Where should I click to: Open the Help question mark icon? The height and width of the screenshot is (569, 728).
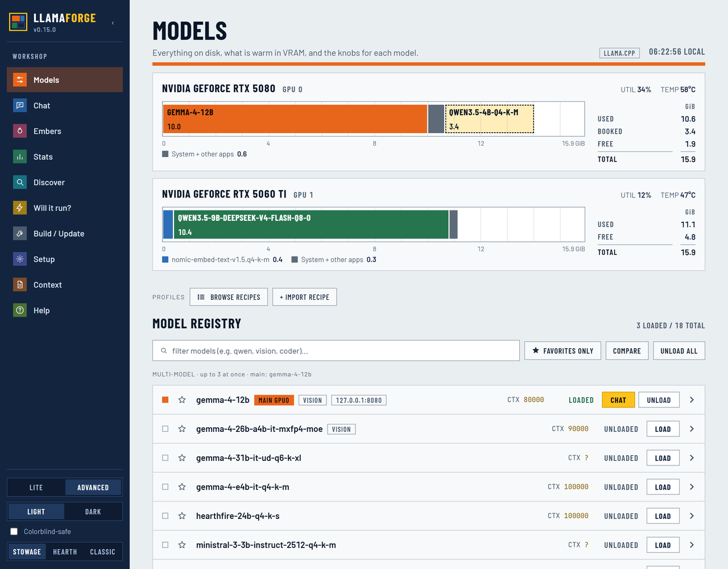[20, 310]
